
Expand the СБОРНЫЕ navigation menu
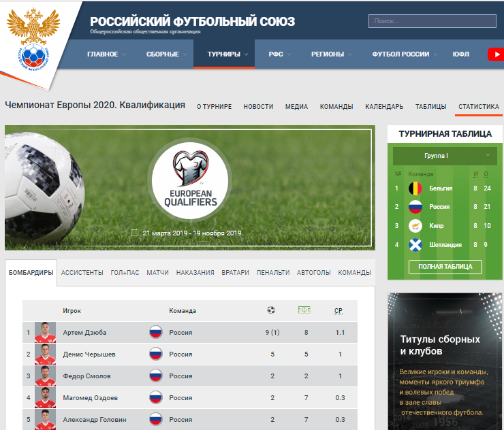tap(166, 54)
